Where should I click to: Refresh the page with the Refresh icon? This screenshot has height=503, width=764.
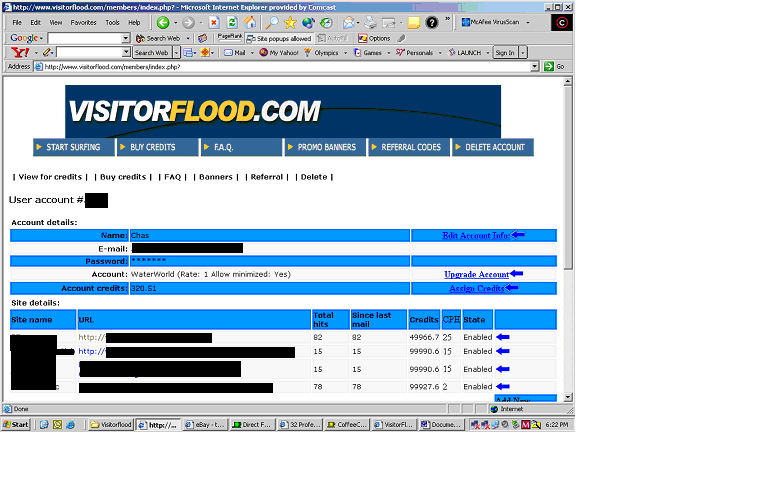pyautogui.click(x=232, y=22)
